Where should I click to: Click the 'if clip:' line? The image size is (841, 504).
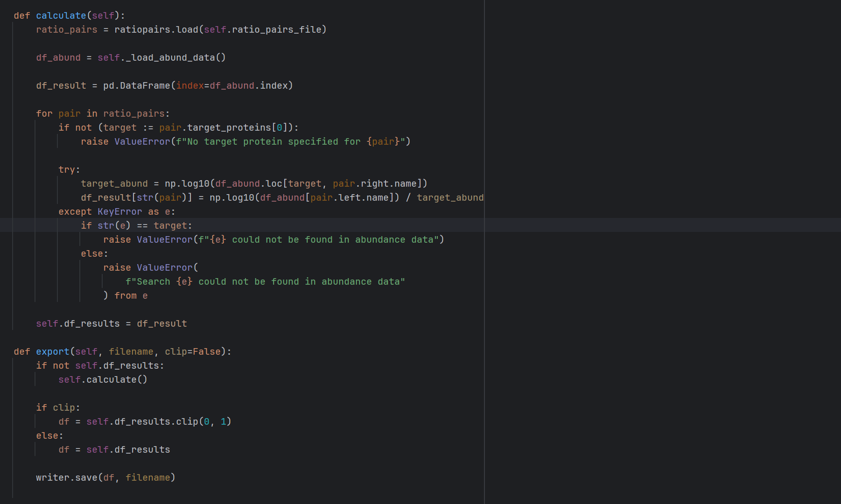coord(58,407)
